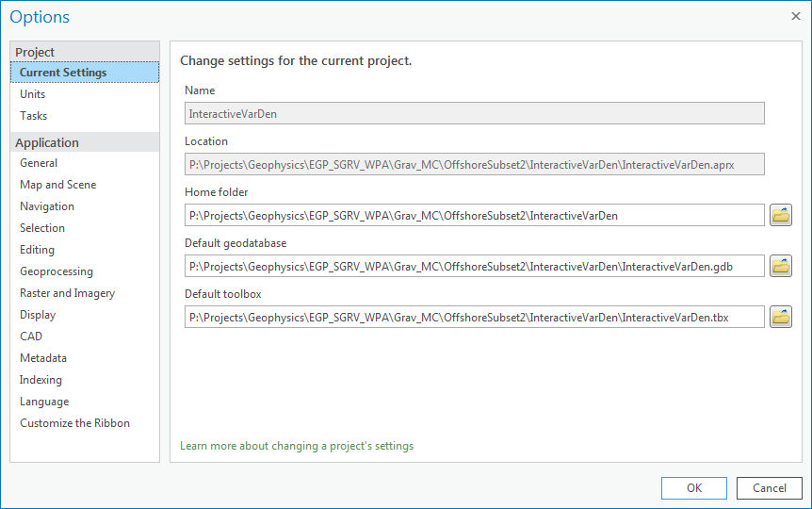This screenshot has height=509, width=812.
Task: Open the Units options page
Action: [33, 94]
